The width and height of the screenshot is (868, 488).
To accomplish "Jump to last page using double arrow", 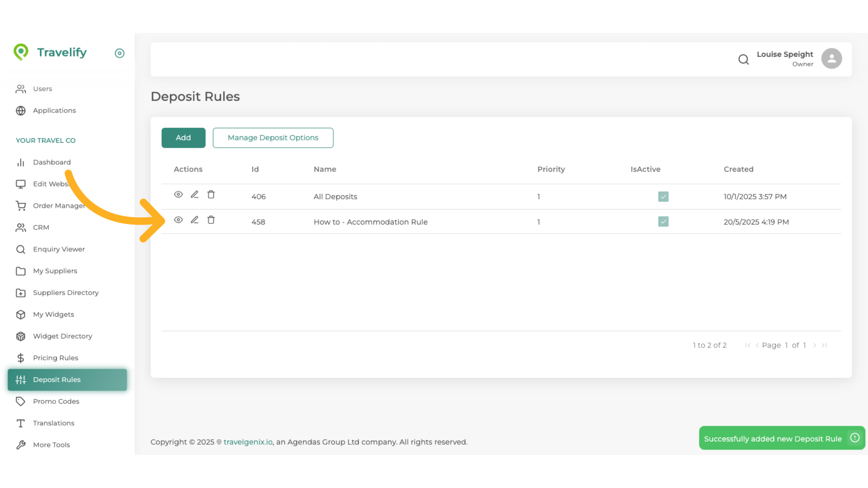I will (x=825, y=345).
